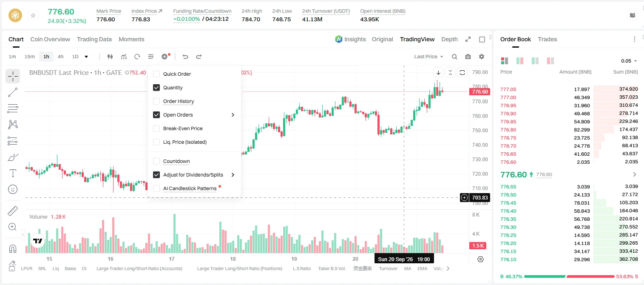Open chart settings gear icon

482,57
